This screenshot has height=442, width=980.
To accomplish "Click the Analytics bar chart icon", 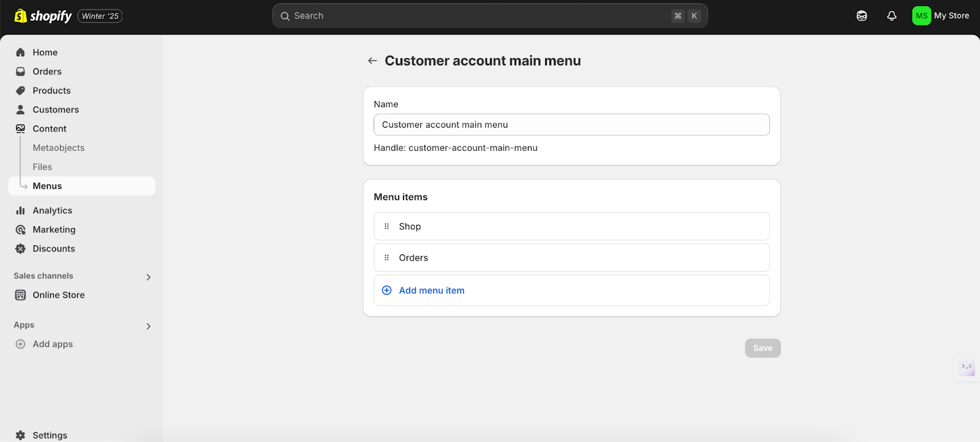I will (x=20, y=210).
